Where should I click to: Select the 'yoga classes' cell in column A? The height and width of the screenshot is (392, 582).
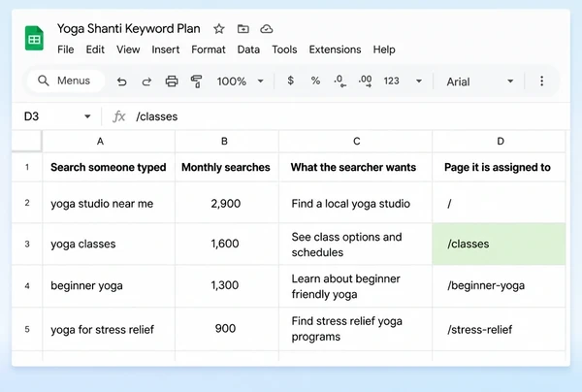(109, 244)
